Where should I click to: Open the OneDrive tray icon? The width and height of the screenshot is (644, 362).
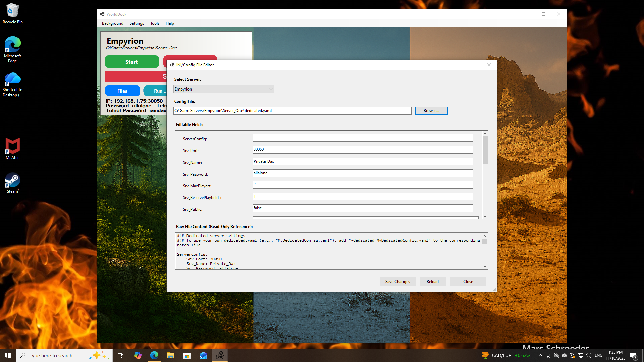pos(565,355)
